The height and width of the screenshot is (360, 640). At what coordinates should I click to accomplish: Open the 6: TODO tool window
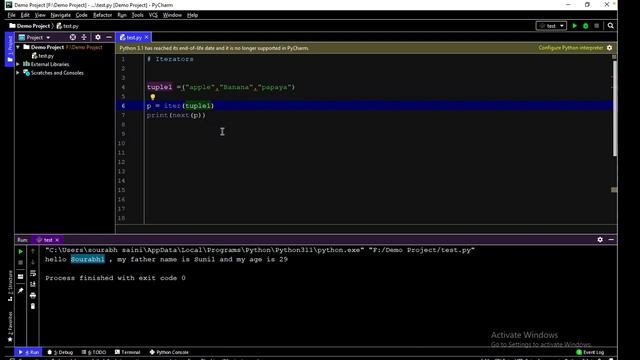click(94, 352)
